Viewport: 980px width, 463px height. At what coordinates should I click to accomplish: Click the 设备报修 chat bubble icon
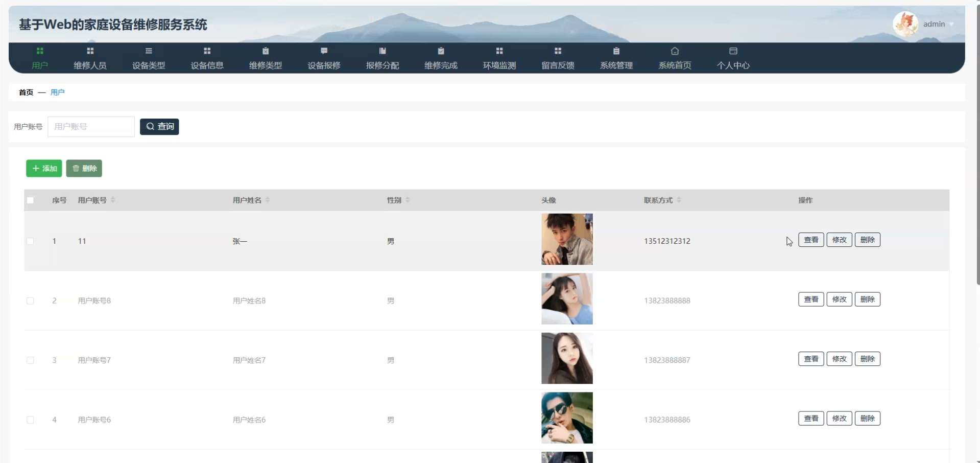(324, 51)
